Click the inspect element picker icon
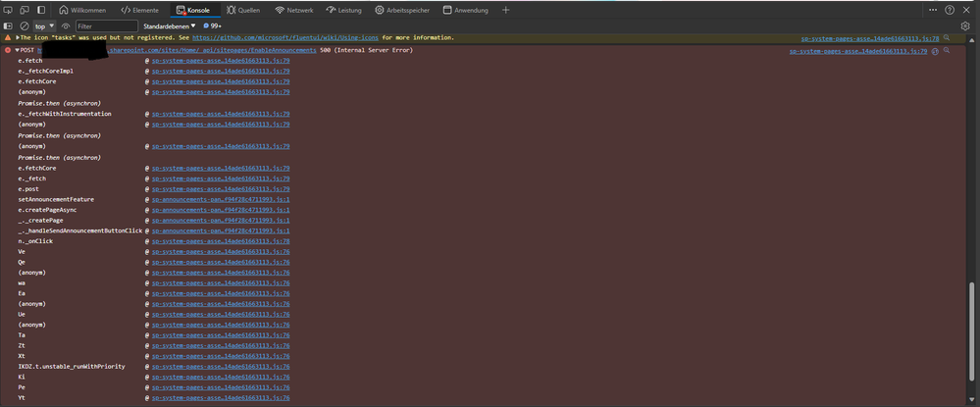The width and height of the screenshot is (980, 407). click(8, 10)
